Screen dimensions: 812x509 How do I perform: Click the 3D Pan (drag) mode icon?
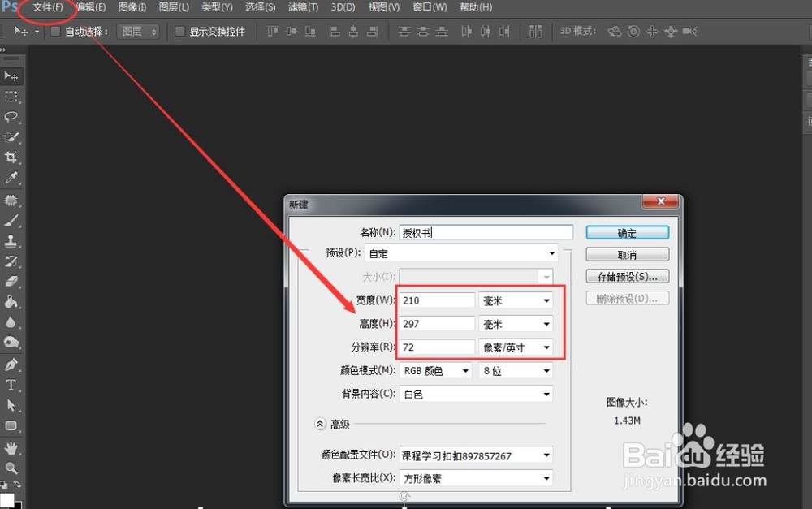[x=652, y=32]
